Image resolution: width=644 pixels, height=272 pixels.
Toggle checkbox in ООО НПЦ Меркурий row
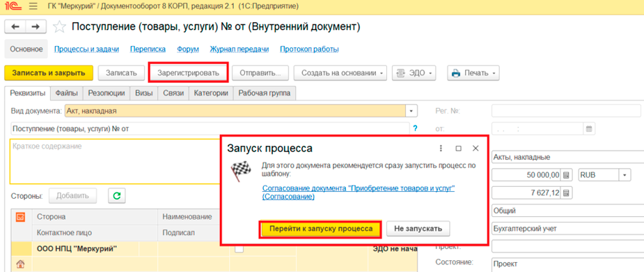(x=239, y=248)
